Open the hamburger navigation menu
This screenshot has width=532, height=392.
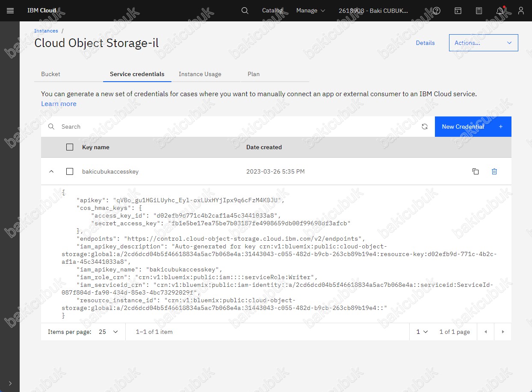pos(10,11)
